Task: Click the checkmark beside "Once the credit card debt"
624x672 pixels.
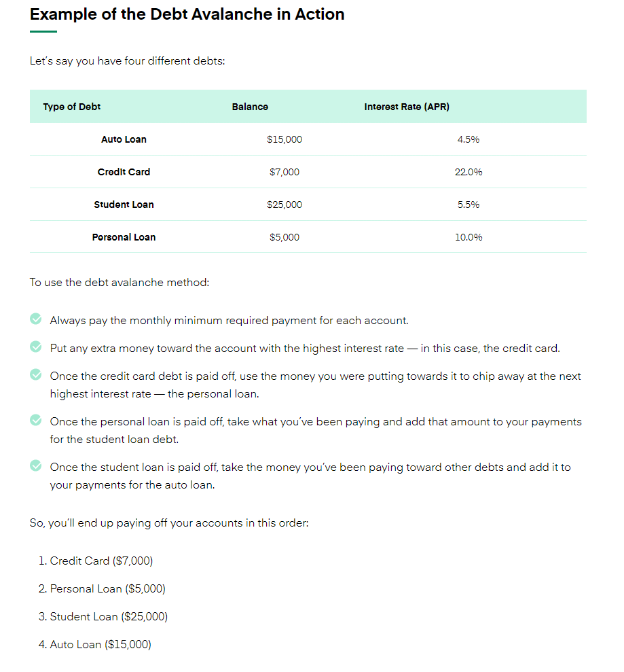Action: (36, 375)
